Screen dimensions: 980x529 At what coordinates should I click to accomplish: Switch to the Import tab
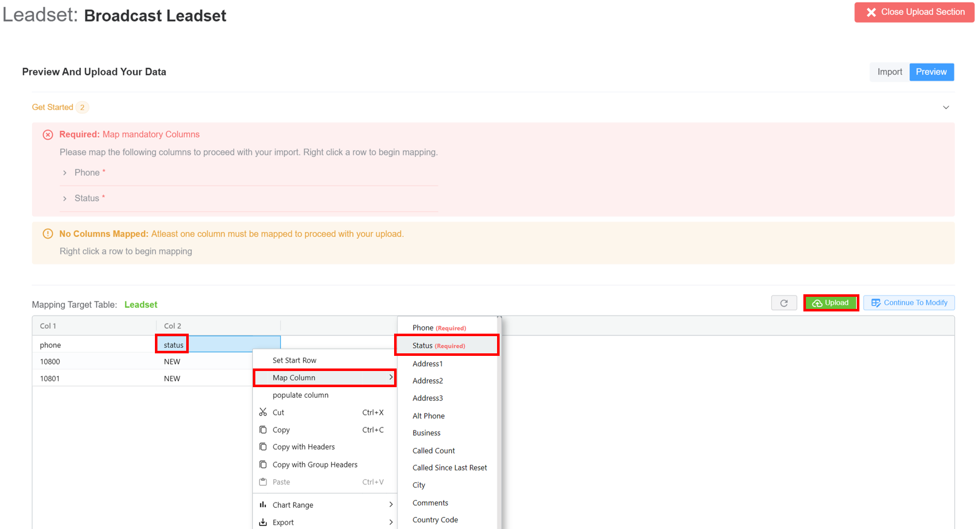889,72
